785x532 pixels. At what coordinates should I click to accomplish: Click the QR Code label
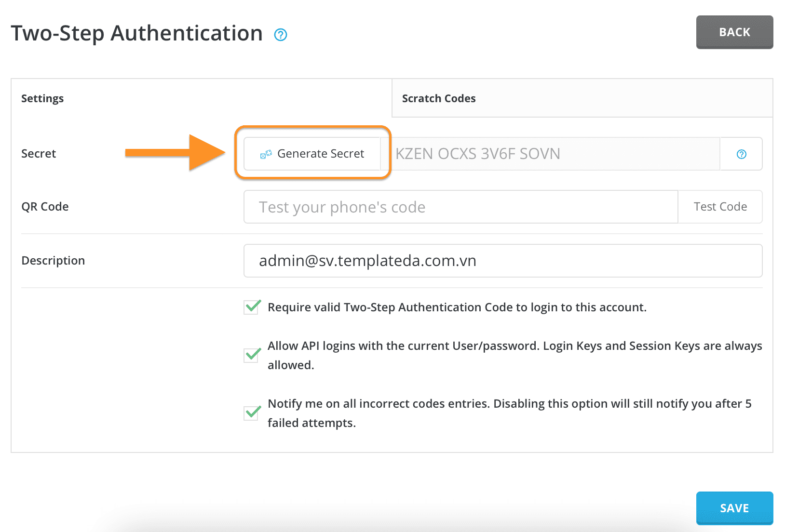point(44,207)
